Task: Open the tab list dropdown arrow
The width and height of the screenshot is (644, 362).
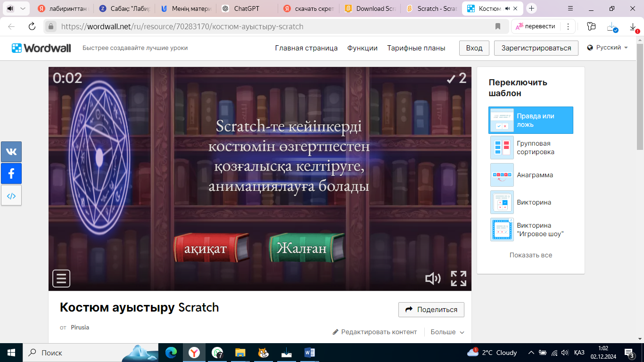Action: (x=22, y=8)
